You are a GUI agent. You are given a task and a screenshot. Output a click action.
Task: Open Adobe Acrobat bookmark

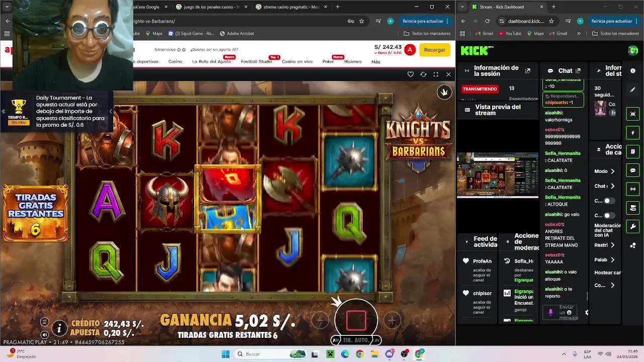coord(236,33)
